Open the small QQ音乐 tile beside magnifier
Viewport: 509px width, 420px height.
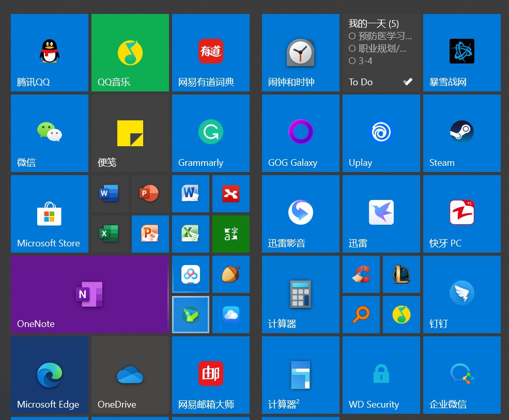(x=401, y=315)
